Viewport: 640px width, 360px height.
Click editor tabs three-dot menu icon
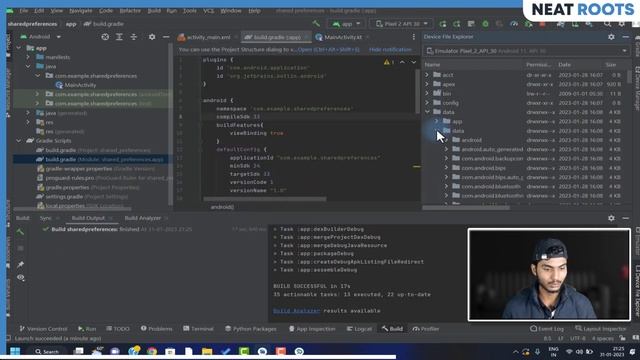coord(413,37)
